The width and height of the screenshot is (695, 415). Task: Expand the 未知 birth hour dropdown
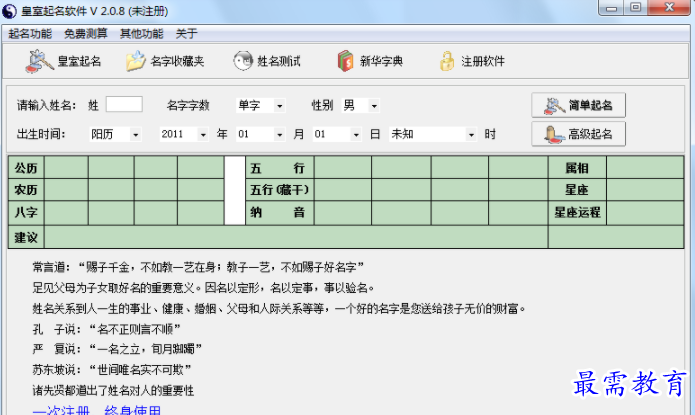click(x=471, y=134)
